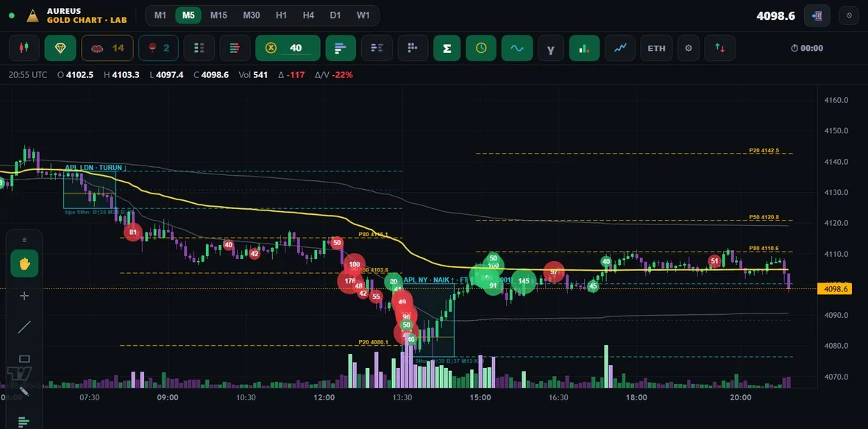Switch to H1 timeframe
This screenshot has height=429, width=868.
(281, 15)
